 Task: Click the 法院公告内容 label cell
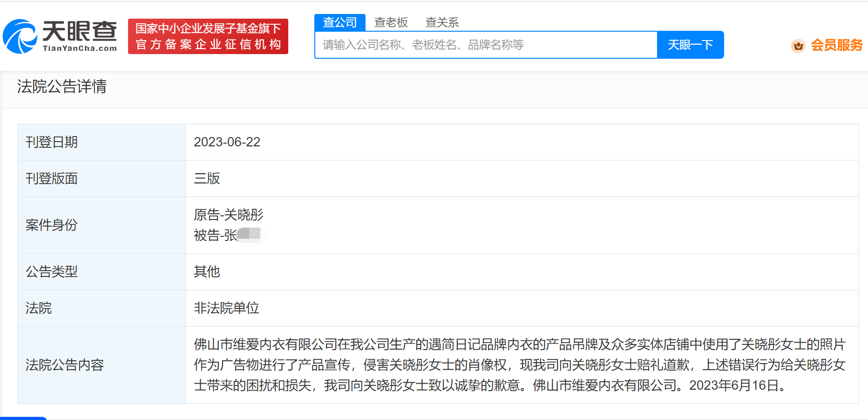click(102, 365)
